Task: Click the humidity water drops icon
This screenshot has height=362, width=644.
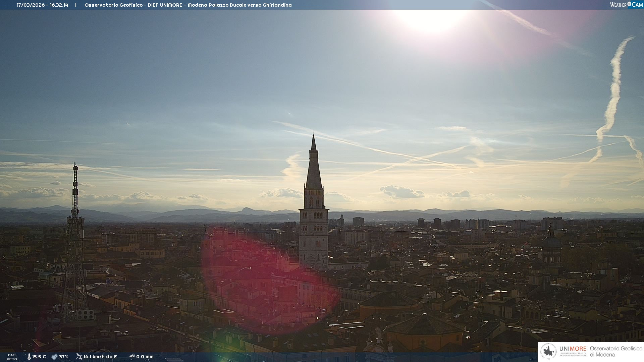Action: point(54,357)
